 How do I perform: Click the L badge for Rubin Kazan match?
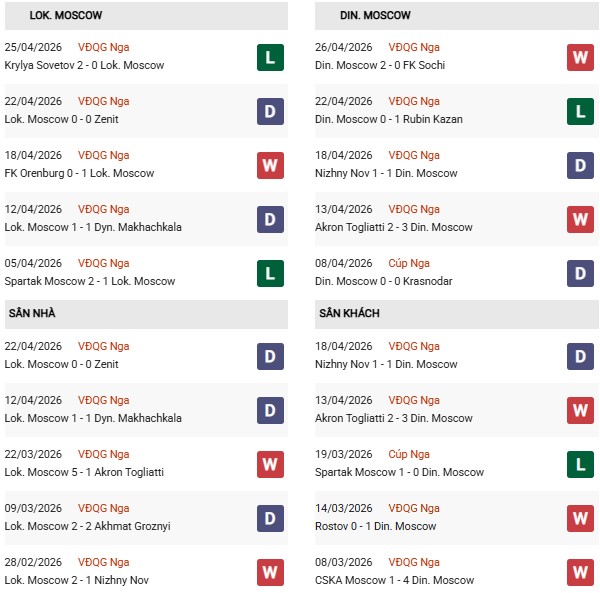tap(581, 111)
